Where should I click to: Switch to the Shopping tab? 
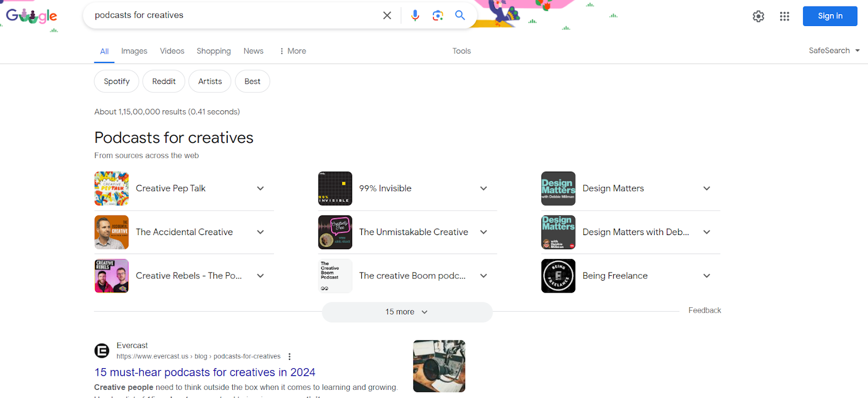click(214, 51)
